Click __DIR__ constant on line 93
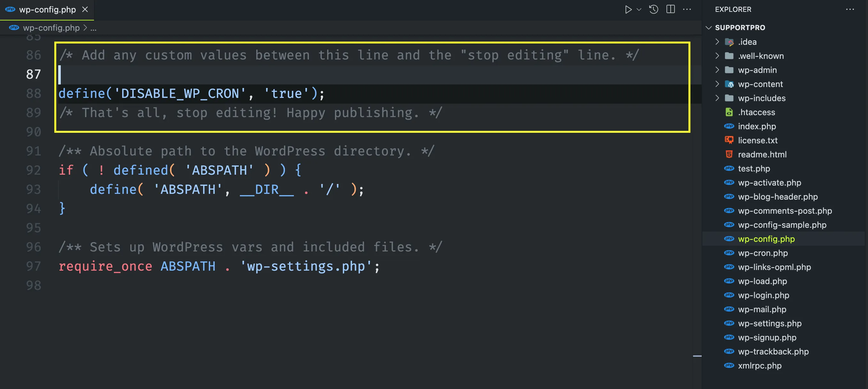The height and width of the screenshot is (389, 868). click(x=266, y=190)
